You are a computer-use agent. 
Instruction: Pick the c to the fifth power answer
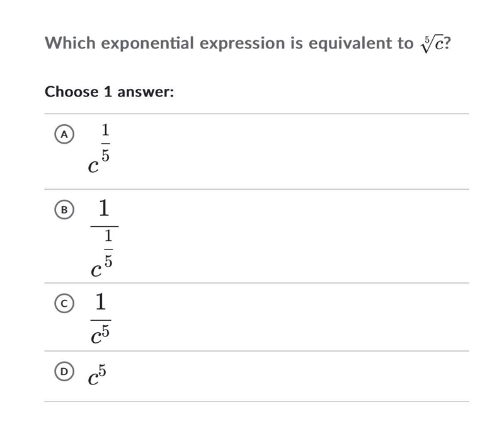click(x=97, y=374)
